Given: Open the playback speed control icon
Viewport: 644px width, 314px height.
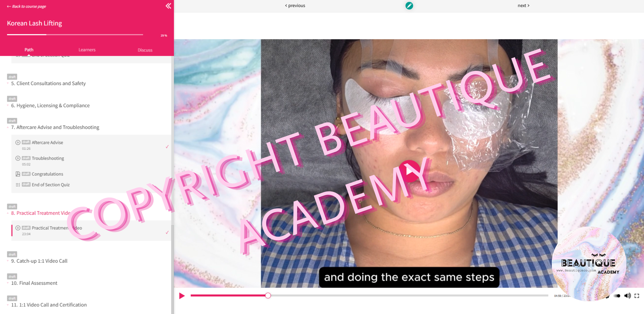Looking at the screenshot, I should 617,296.
